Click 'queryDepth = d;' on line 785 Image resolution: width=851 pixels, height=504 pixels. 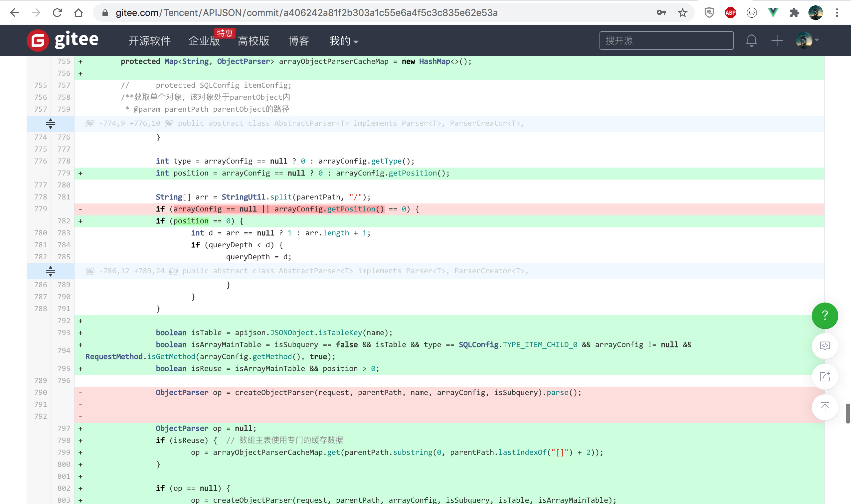click(x=258, y=257)
